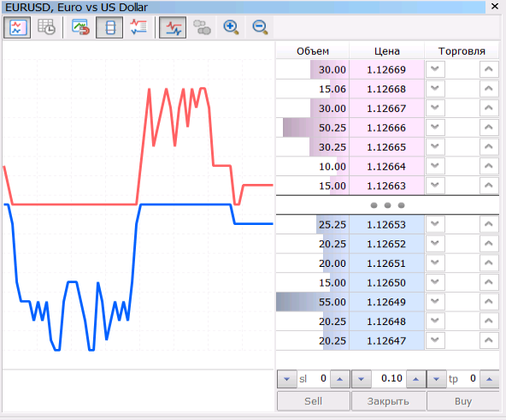Click up chevron in the 1.12664 row
506x420 pixels.
tap(489, 166)
